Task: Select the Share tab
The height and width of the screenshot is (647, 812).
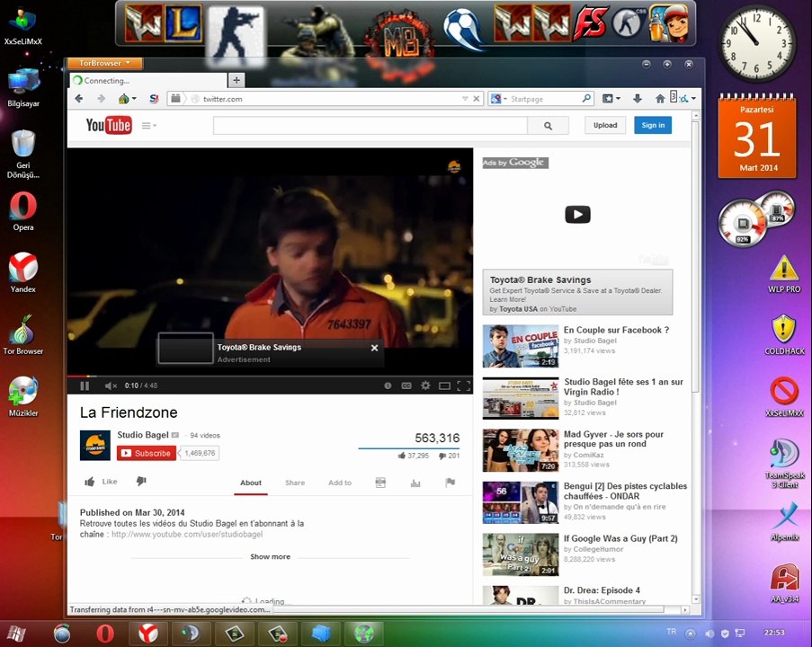Action: point(295,483)
